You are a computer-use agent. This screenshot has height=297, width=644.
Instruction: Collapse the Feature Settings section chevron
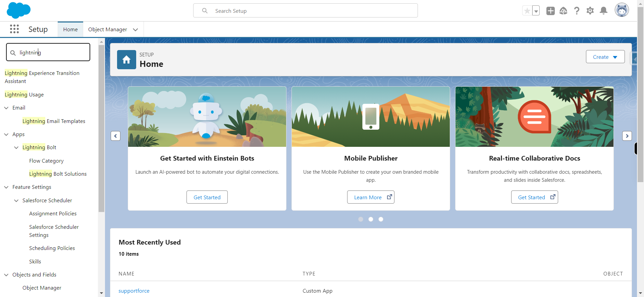[x=6, y=187]
